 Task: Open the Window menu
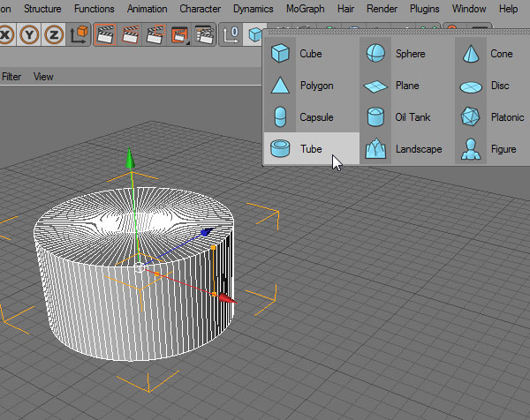[x=469, y=9]
